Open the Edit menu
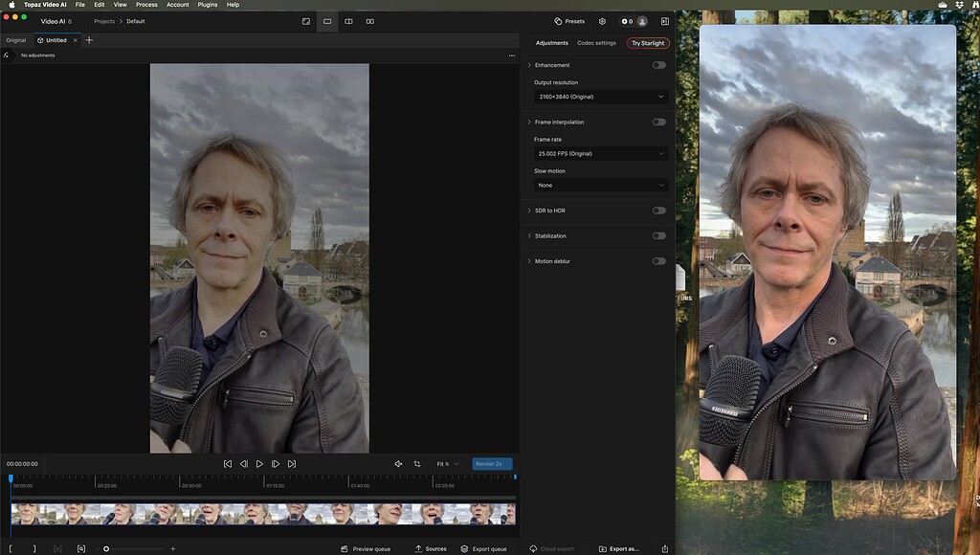Image resolution: width=980 pixels, height=555 pixels. [x=100, y=5]
